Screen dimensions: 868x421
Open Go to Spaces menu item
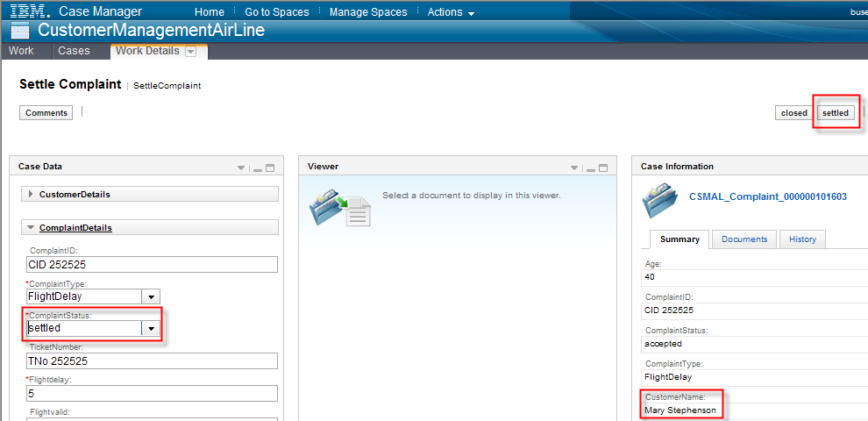pos(277,11)
